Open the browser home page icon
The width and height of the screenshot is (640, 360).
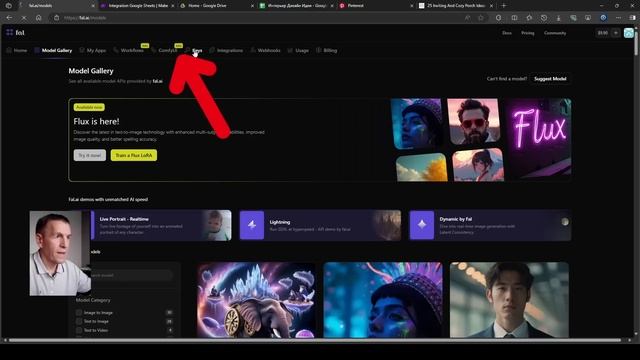coord(39,18)
